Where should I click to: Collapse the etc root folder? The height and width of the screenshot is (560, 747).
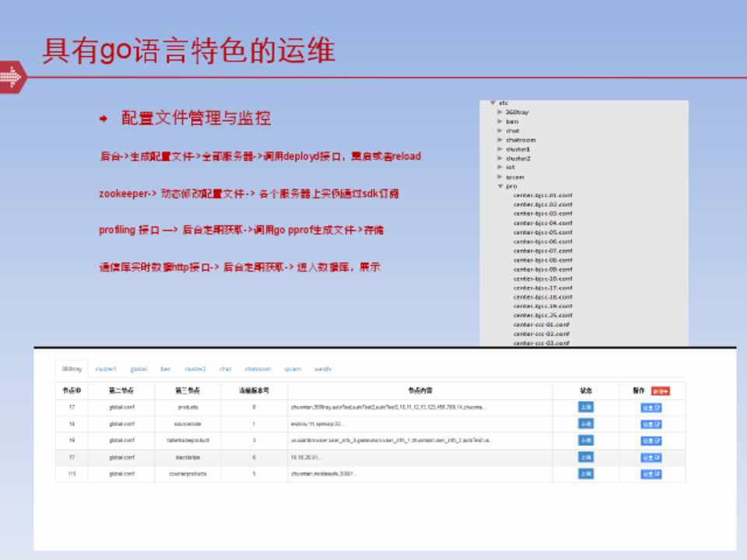493,103
